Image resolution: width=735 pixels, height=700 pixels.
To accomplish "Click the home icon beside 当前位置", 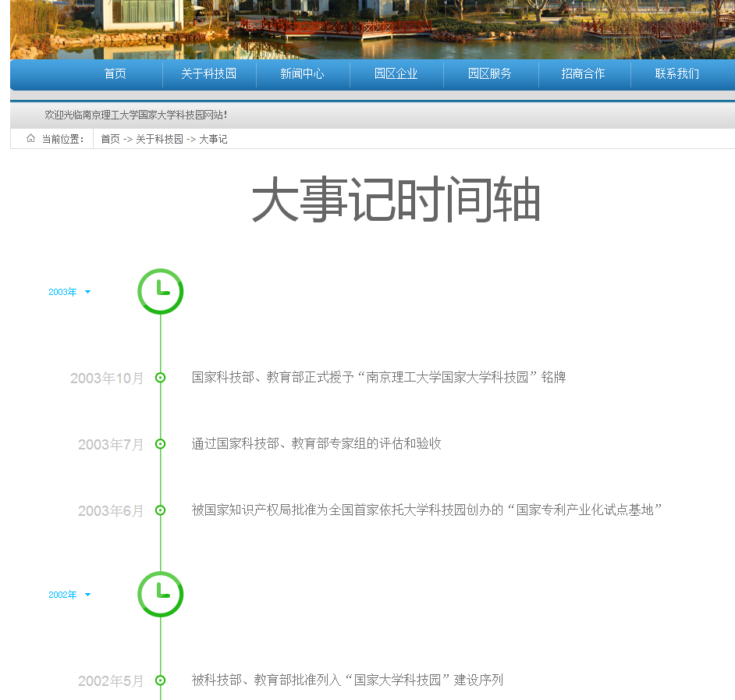I will point(30,139).
